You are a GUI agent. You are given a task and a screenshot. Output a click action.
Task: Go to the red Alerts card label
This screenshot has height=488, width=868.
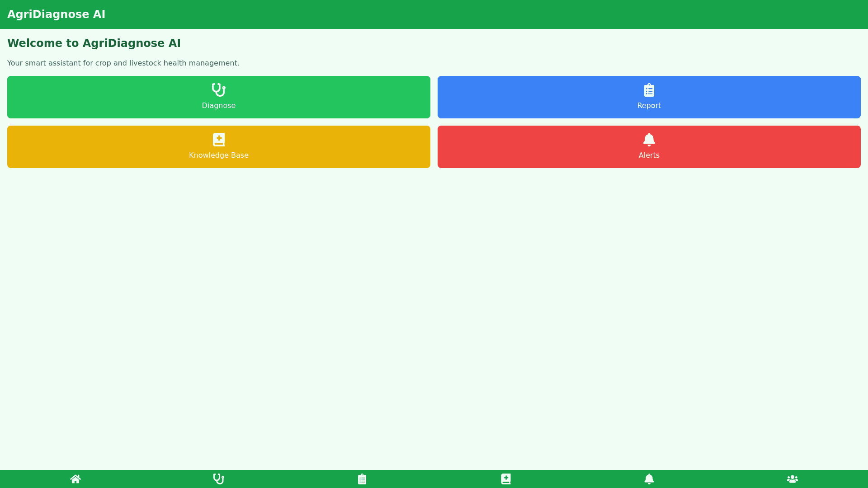[649, 155]
